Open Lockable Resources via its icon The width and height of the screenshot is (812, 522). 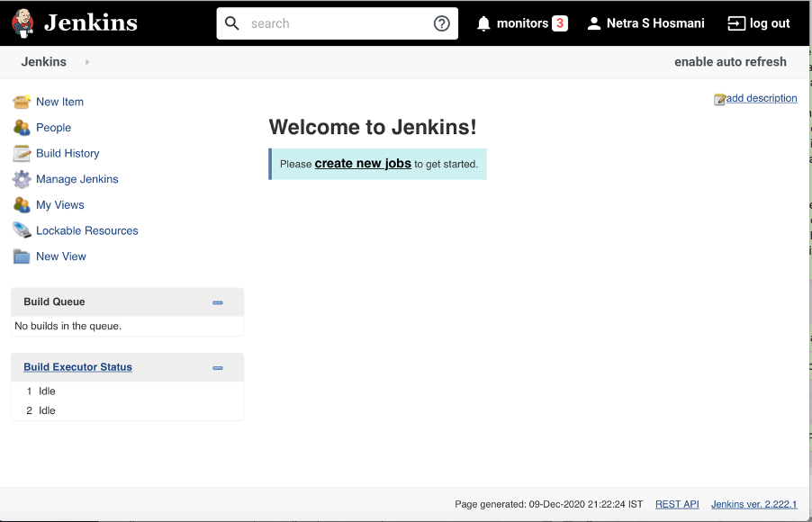[x=21, y=230]
